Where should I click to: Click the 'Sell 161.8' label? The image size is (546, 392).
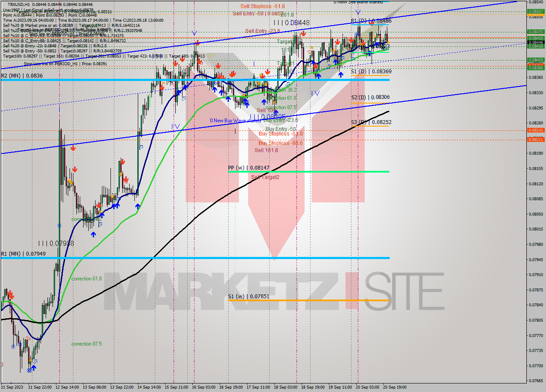coord(266,150)
